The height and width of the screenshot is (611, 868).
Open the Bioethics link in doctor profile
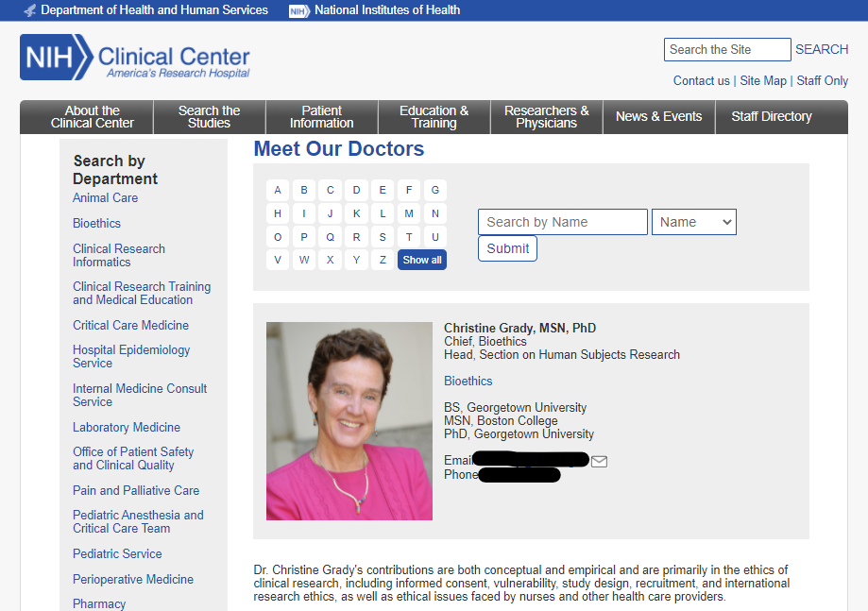pos(468,381)
